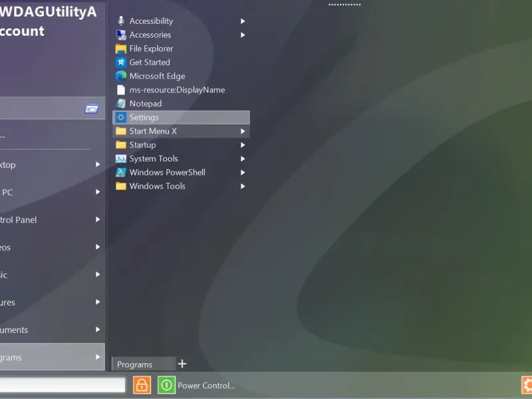Click the orange gear icon in bottom corner
This screenshot has height=399, width=532.
coord(527,385)
